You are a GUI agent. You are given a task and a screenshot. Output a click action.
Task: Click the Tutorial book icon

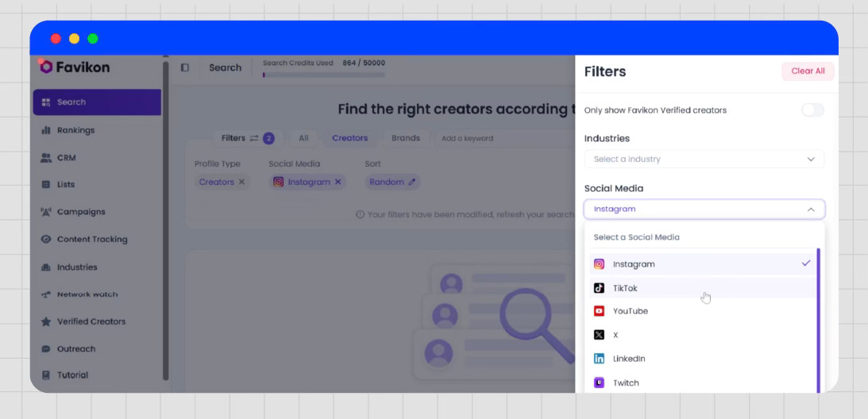point(46,375)
